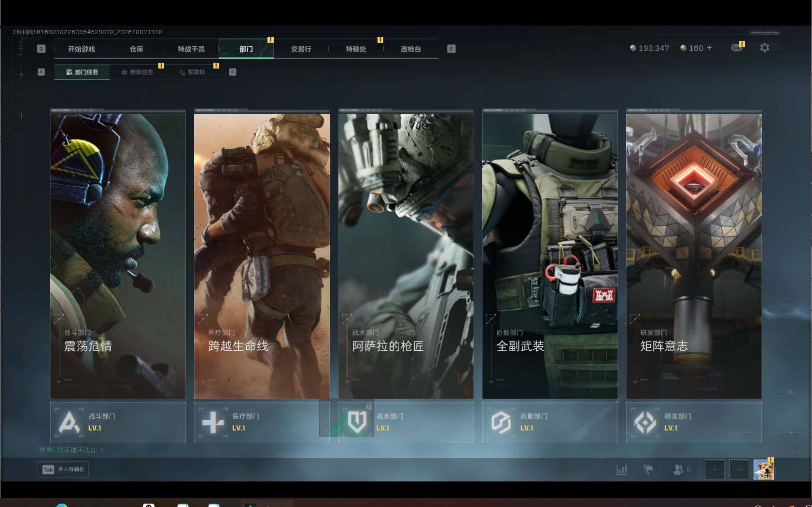Click the 研发部门 diamond emblem icon
This screenshot has height=507, width=812.
(x=645, y=423)
